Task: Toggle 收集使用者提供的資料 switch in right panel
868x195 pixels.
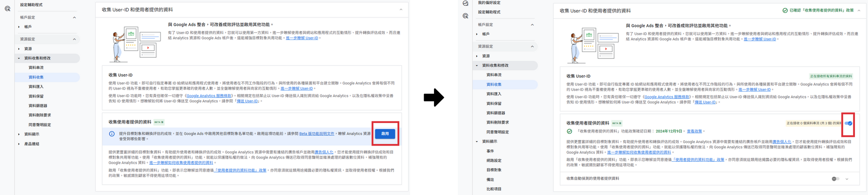Action: coord(848,123)
